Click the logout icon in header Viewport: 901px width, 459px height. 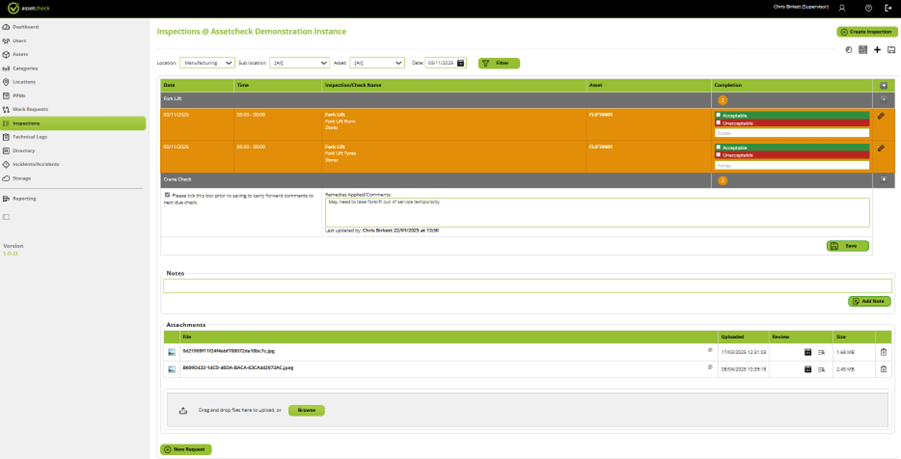pyautogui.click(x=888, y=8)
